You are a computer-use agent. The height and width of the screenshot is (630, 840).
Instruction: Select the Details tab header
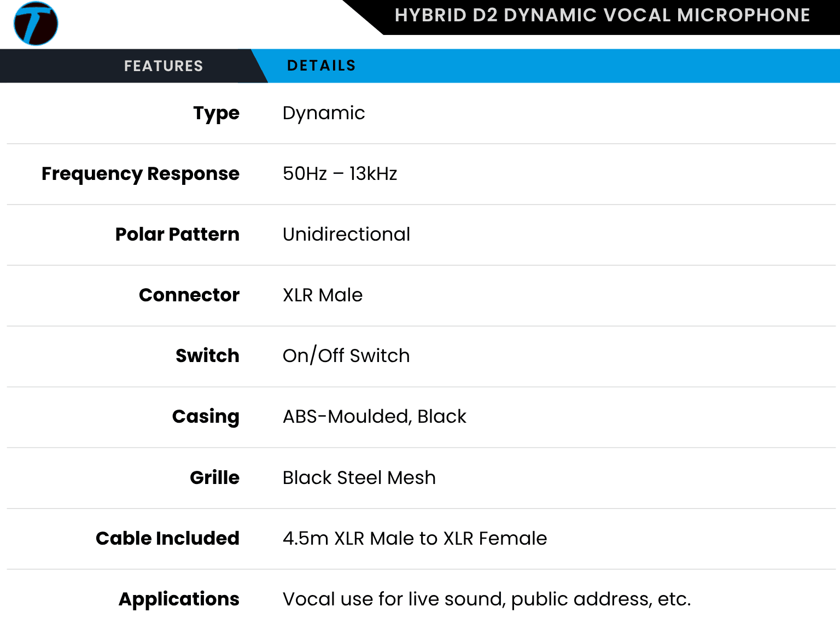[x=322, y=66]
